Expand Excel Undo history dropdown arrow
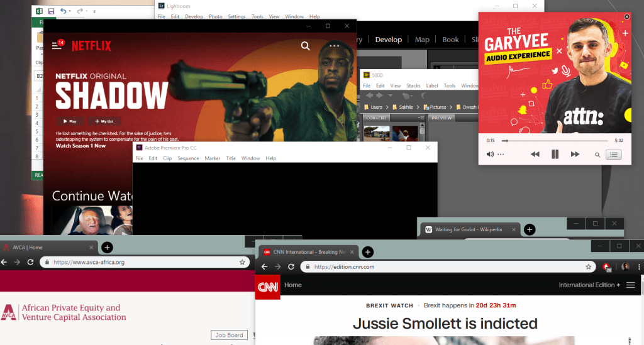Image resolution: width=644 pixels, height=345 pixels. click(x=70, y=11)
